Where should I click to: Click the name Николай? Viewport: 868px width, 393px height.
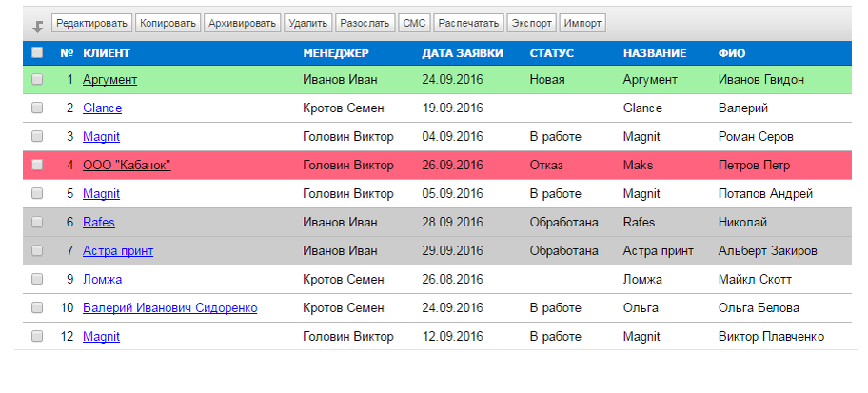[743, 223]
